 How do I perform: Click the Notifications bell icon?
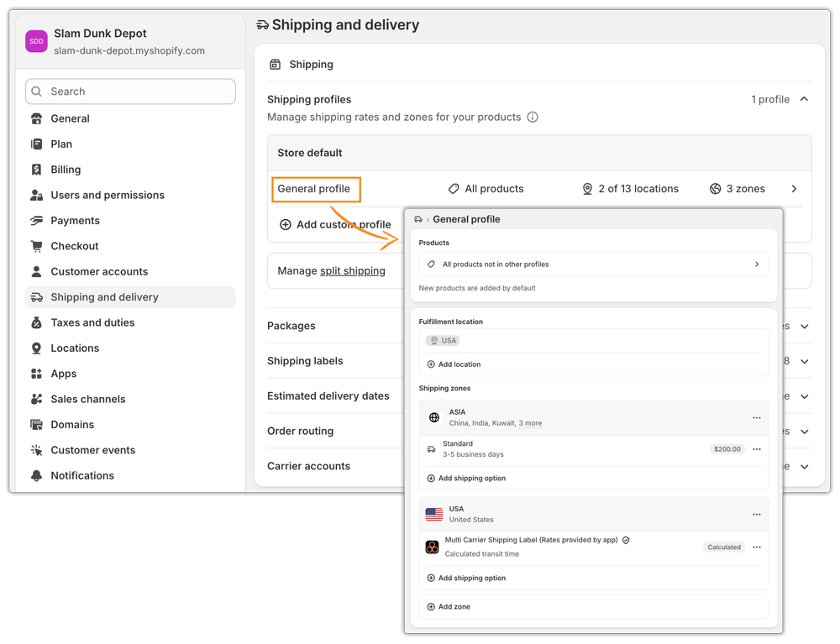tap(36, 476)
